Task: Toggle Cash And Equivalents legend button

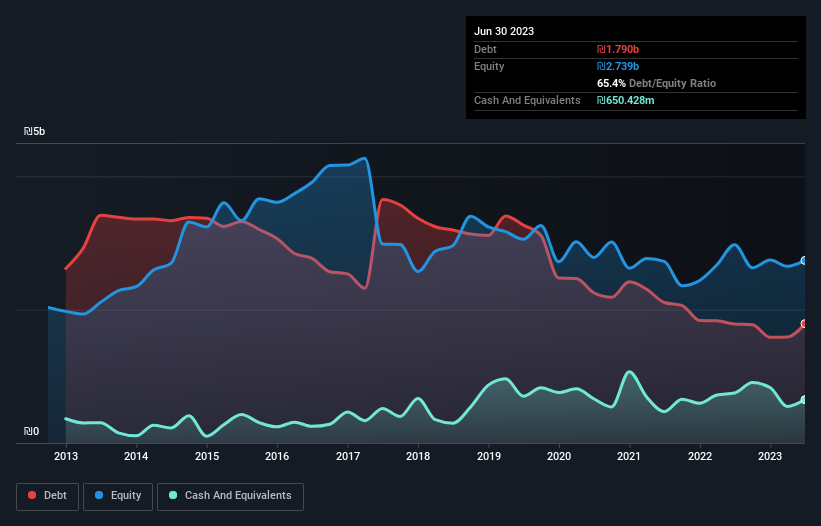Action: click(x=230, y=496)
